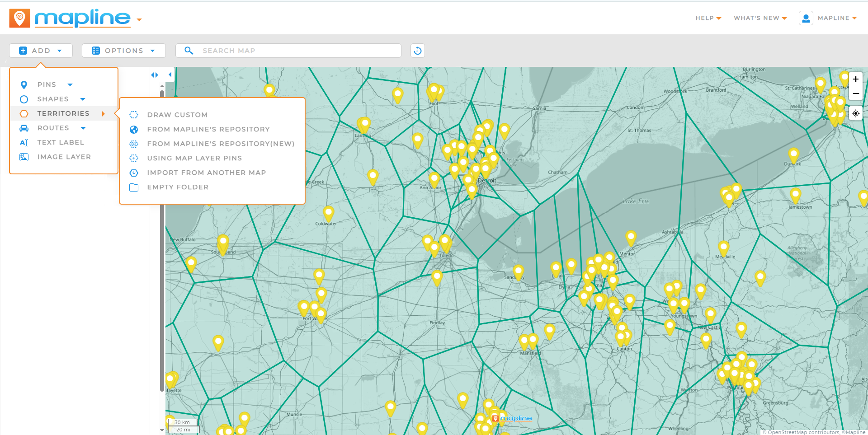The height and width of the screenshot is (435, 868).
Task: Click the yellow pin near Jamestown
Action: click(x=796, y=196)
